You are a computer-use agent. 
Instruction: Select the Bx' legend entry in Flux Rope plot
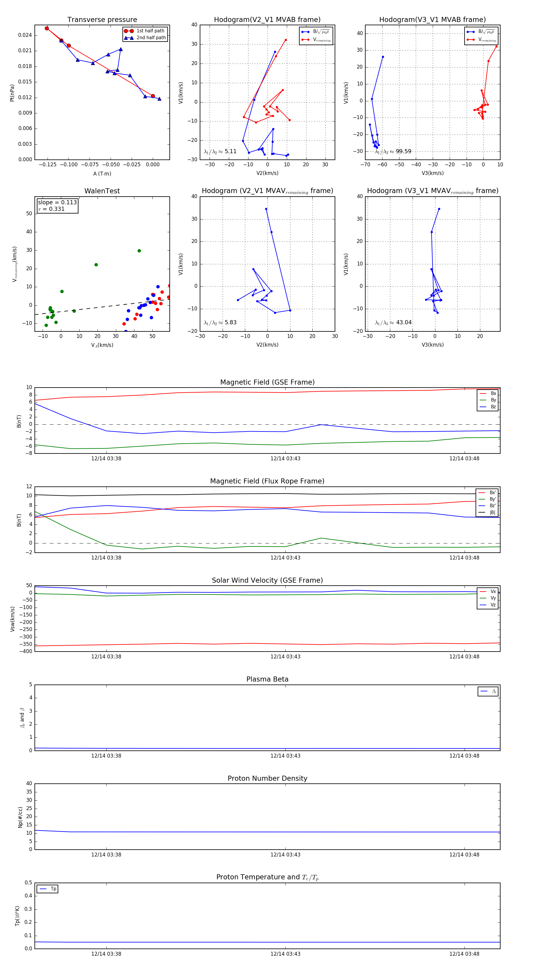[x=487, y=492]
